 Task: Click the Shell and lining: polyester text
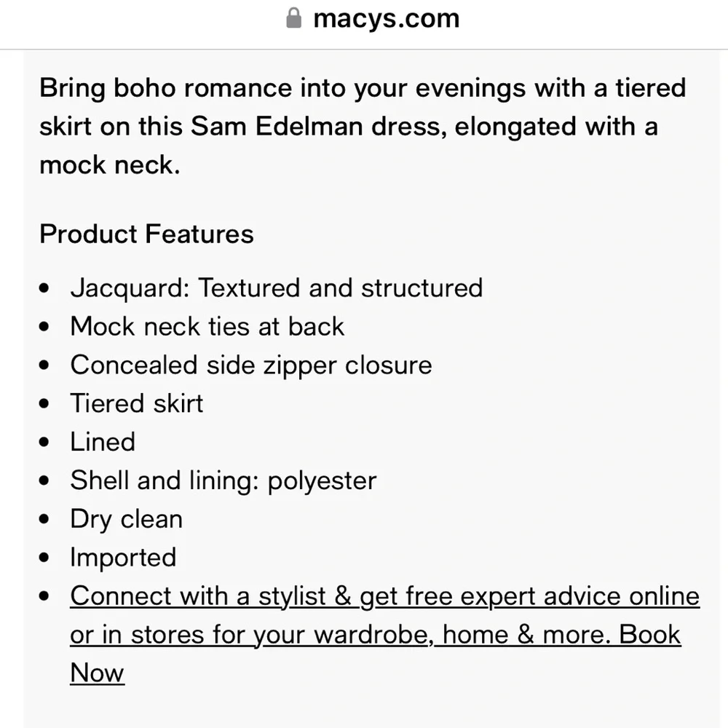tap(223, 480)
